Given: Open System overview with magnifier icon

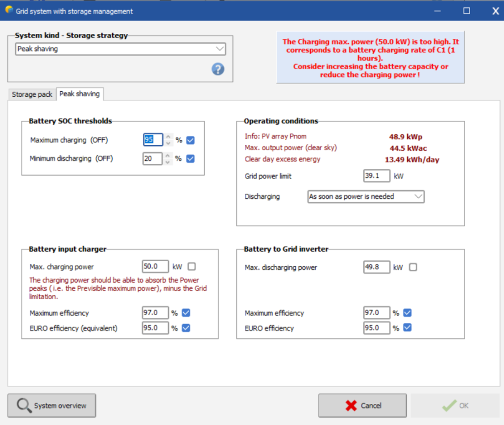Looking at the screenshot, I should [x=52, y=406].
